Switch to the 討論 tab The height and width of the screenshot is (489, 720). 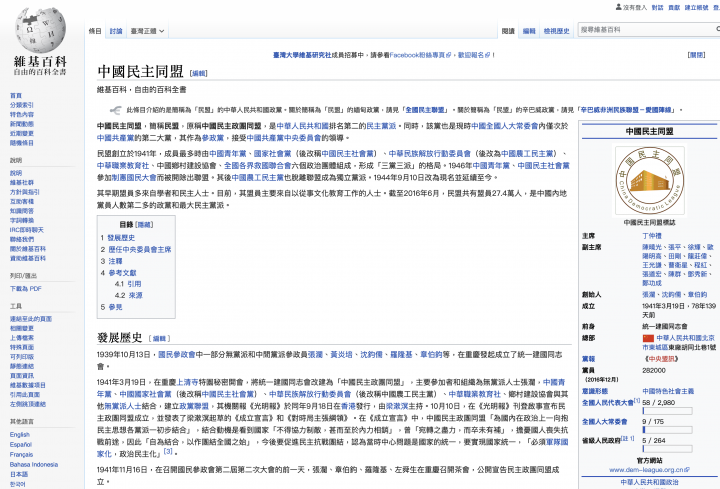click(116, 31)
